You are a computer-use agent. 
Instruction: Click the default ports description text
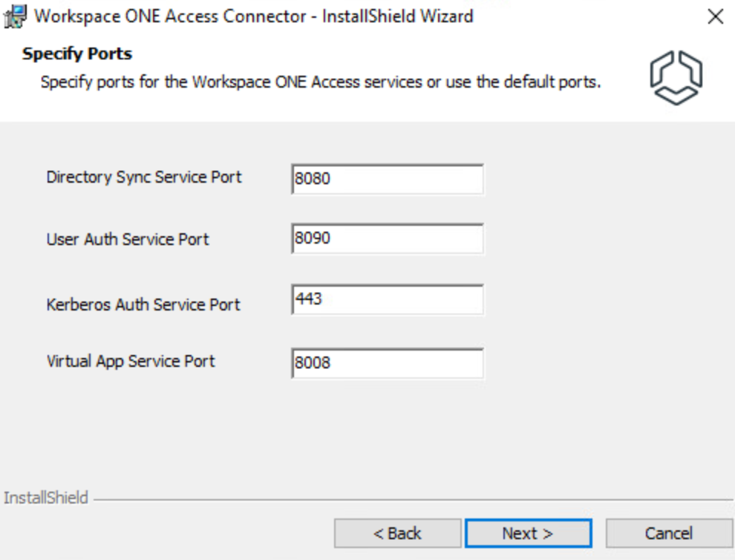point(320,82)
